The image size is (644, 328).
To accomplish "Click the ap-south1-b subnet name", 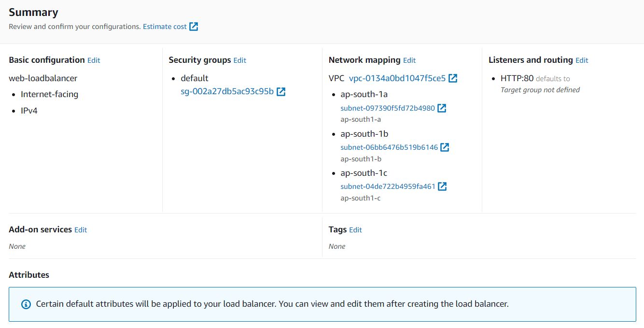I will [361, 159].
